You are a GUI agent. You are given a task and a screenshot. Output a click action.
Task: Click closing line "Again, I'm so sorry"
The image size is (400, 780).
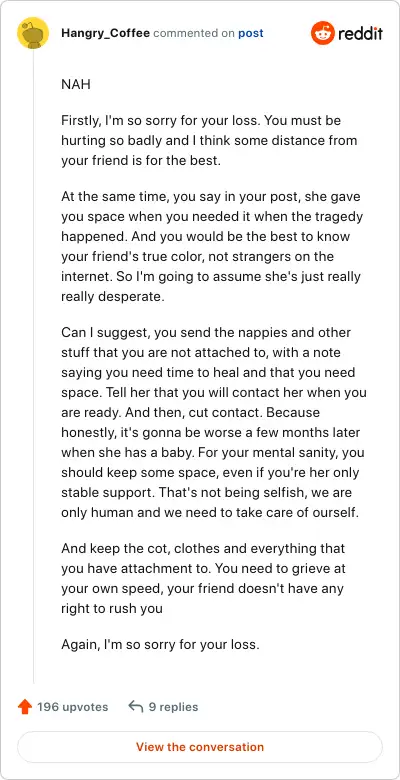(x=160, y=645)
